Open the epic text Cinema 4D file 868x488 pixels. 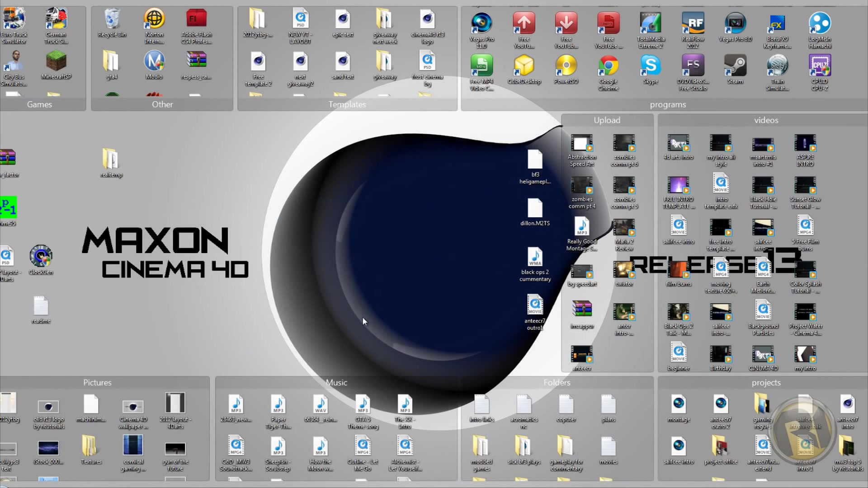pyautogui.click(x=343, y=23)
